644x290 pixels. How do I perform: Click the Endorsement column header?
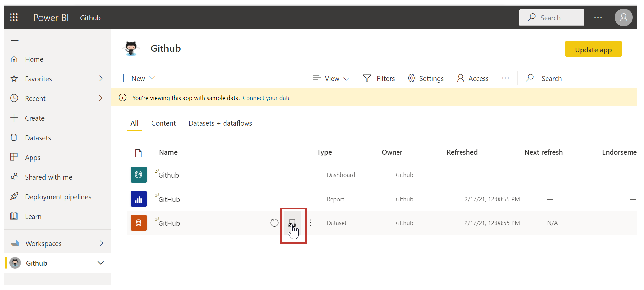coord(619,152)
